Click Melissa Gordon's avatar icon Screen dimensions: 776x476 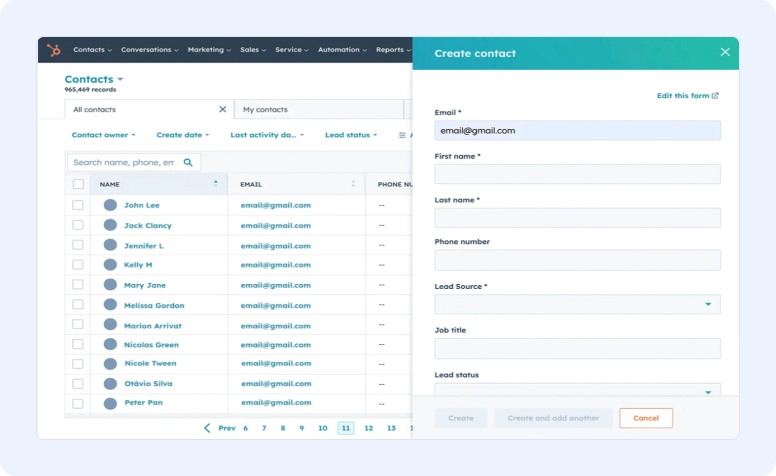110,305
